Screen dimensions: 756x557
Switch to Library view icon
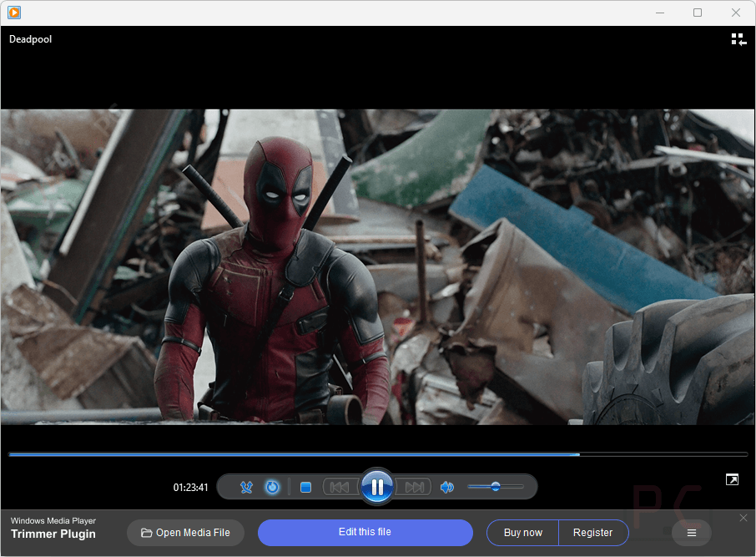click(738, 39)
